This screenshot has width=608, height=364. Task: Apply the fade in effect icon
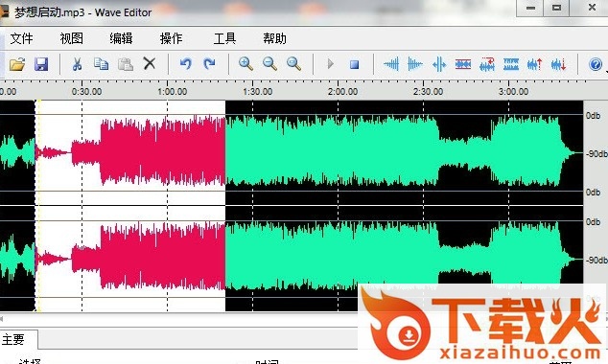pos(391,64)
